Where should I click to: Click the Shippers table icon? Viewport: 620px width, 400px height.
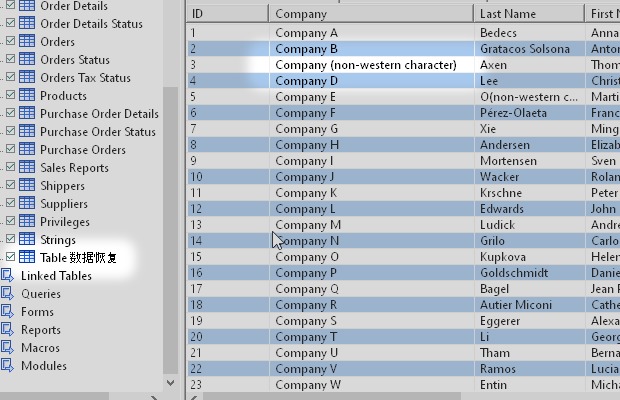point(28,186)
